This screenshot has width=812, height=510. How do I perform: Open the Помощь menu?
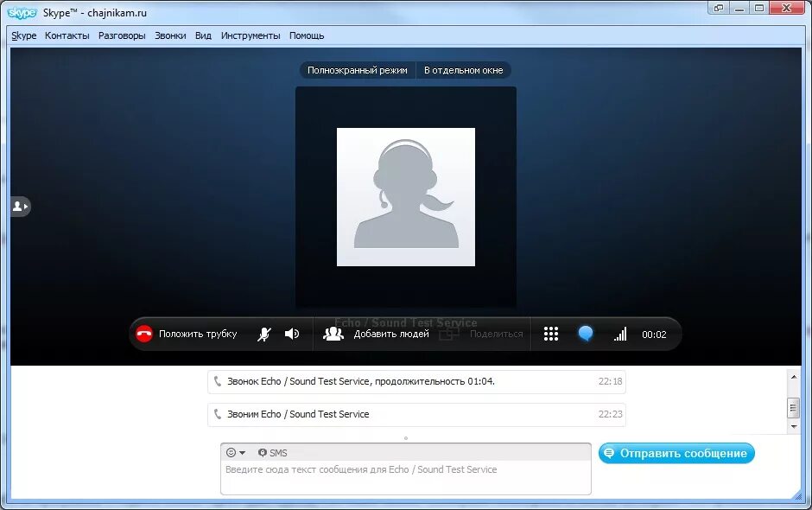tap(307, 35)
